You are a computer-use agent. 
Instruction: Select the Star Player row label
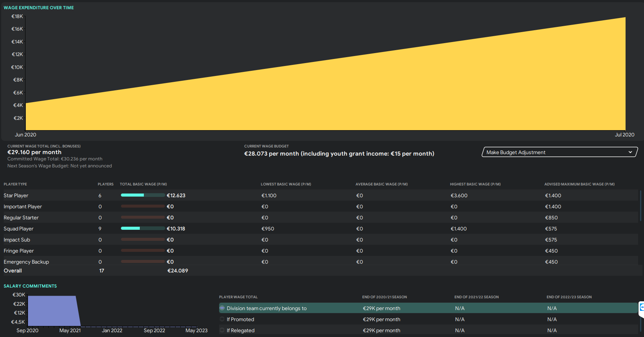pyautogui.click(x=16, y=195)
